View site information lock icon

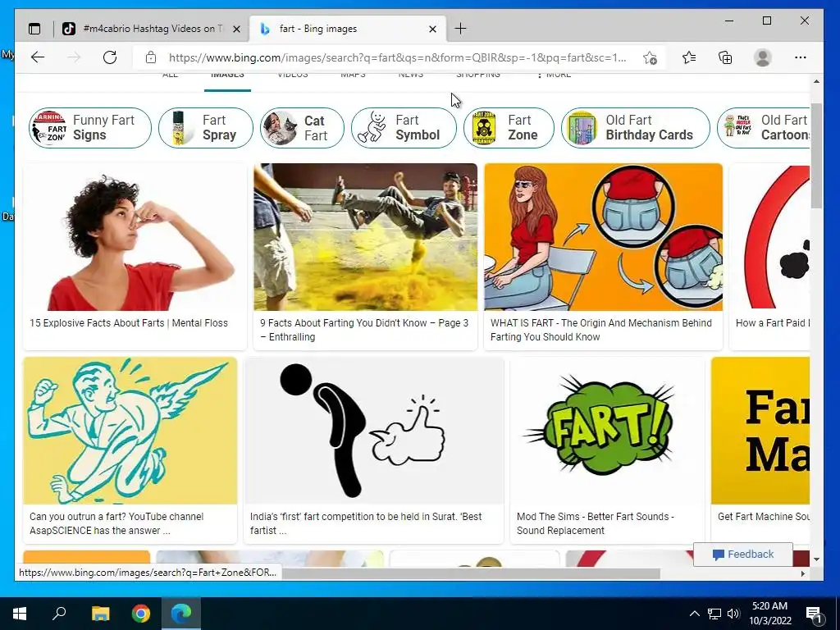click(x=151, y=57)
